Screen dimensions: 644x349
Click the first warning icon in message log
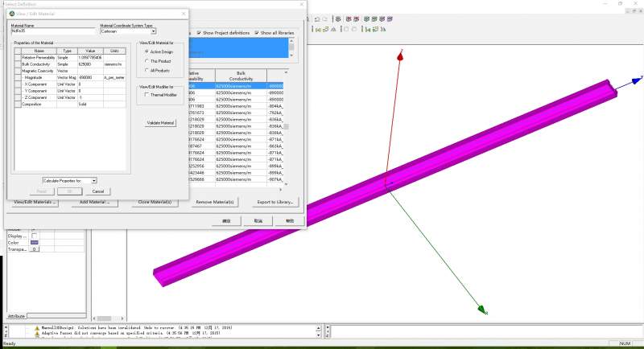coord(37,328)
